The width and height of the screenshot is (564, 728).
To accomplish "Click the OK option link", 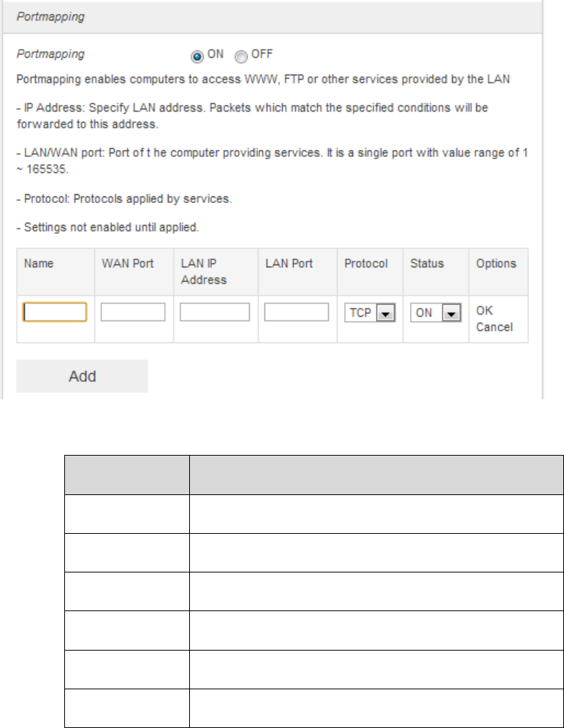I will 484,310.
